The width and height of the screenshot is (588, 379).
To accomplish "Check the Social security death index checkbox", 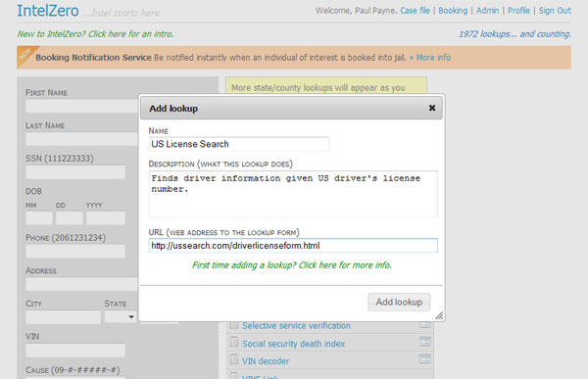I will coord(234,342).
